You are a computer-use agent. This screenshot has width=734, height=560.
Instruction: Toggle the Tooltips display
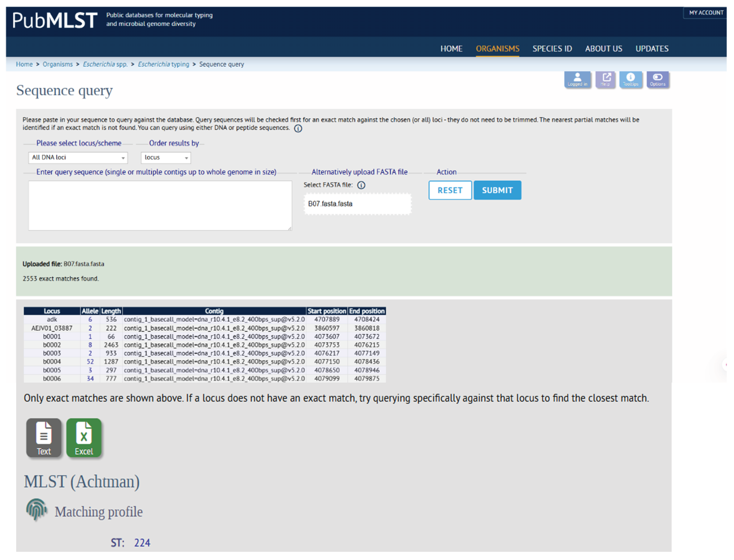(631, 79)
